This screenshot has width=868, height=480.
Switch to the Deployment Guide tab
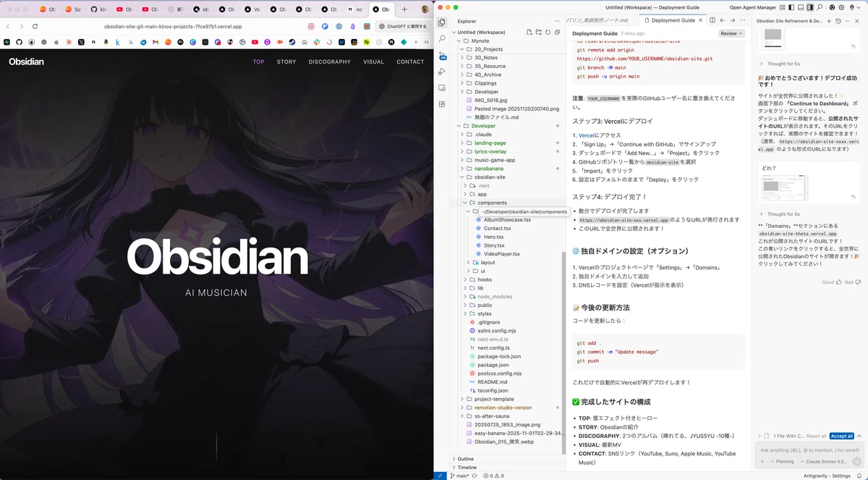click(x=673, y=20)
